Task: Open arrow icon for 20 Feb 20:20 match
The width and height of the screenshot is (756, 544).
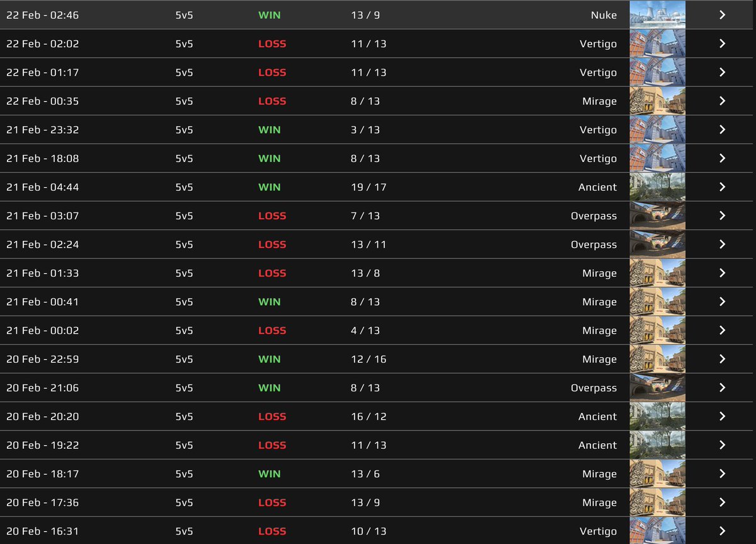Action: 723,416
